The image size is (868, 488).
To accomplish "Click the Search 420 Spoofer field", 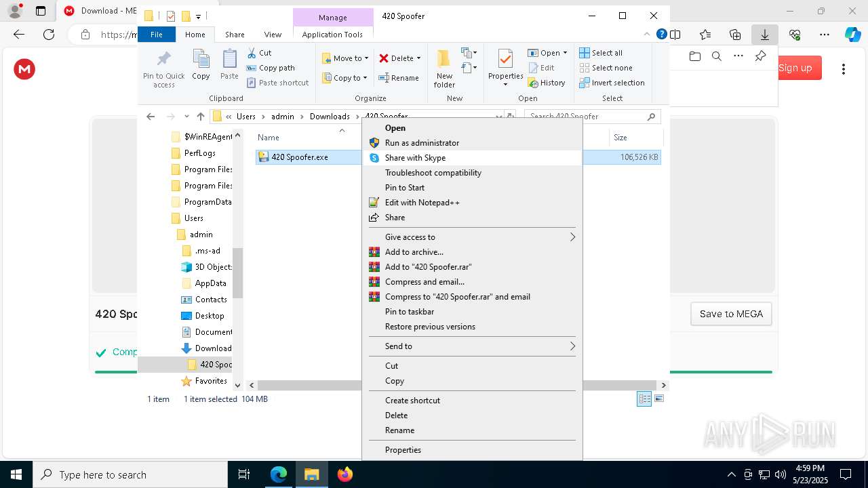I will click(592, 117).
